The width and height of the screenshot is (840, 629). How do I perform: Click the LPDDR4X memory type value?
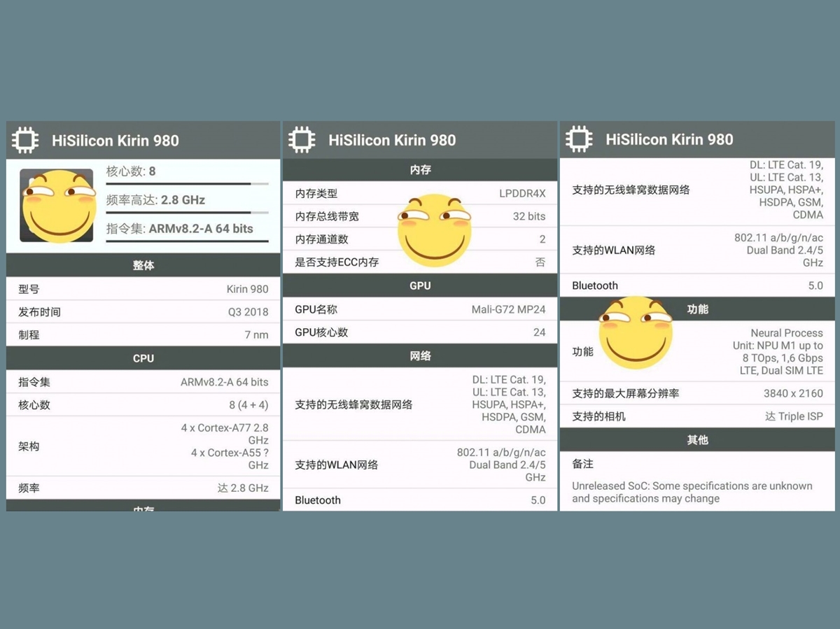522,194
